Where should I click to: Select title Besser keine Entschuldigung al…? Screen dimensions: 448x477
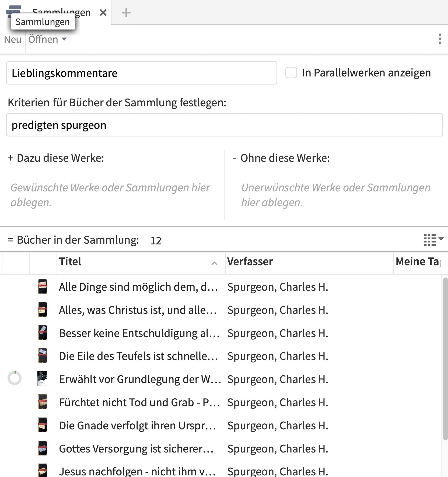pos(139,333)
